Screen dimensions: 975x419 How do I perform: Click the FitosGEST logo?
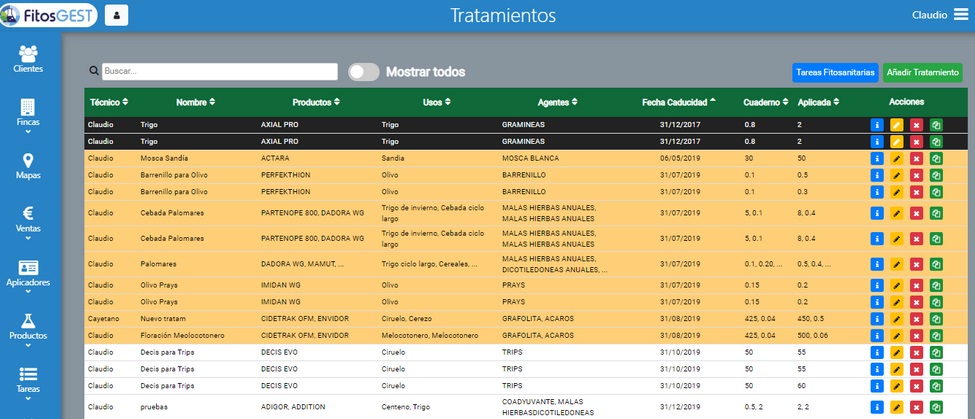click(49, 15)
